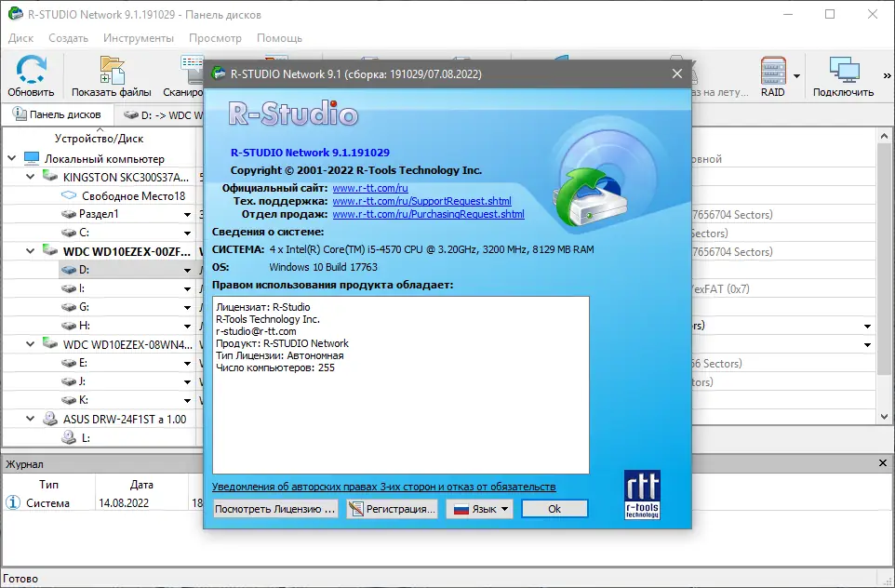
Task: Click the Посмотреть Лицензию button
Action: 274,508
